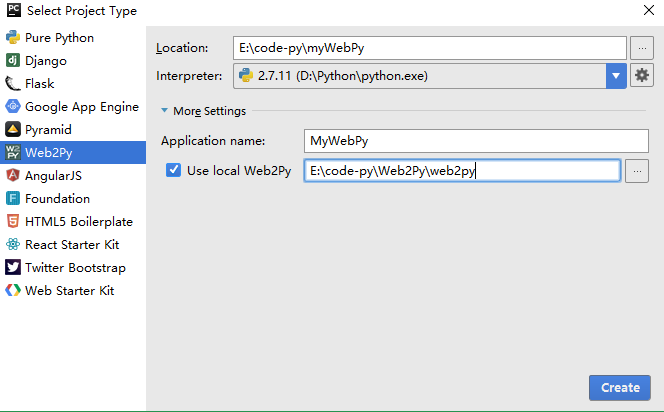Select Web2Py project type
This screenshot has width=664, height=412.
tap(73, 152)
